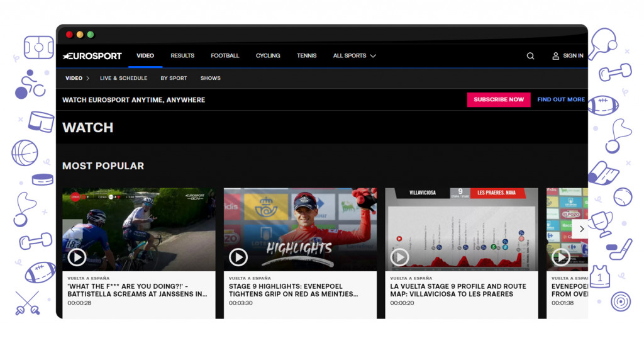This screenshot has height=343, width=644.
Task: Click the Eurosport logo
Action: [x=92, y=56]
